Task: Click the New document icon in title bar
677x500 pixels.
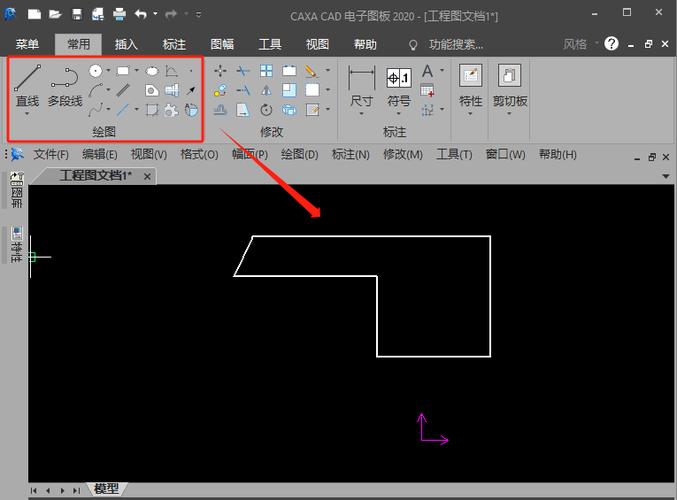Action: coord(34,14)
